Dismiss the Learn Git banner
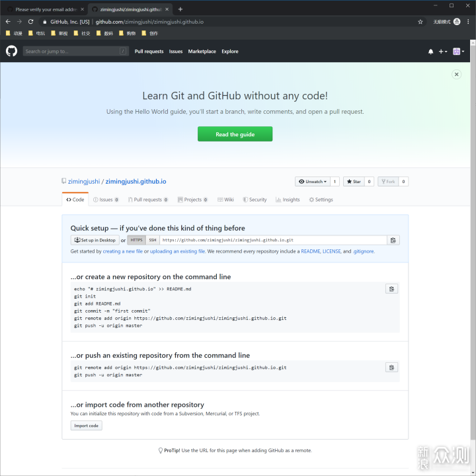476x476 pixels. [x=456, y=75]
